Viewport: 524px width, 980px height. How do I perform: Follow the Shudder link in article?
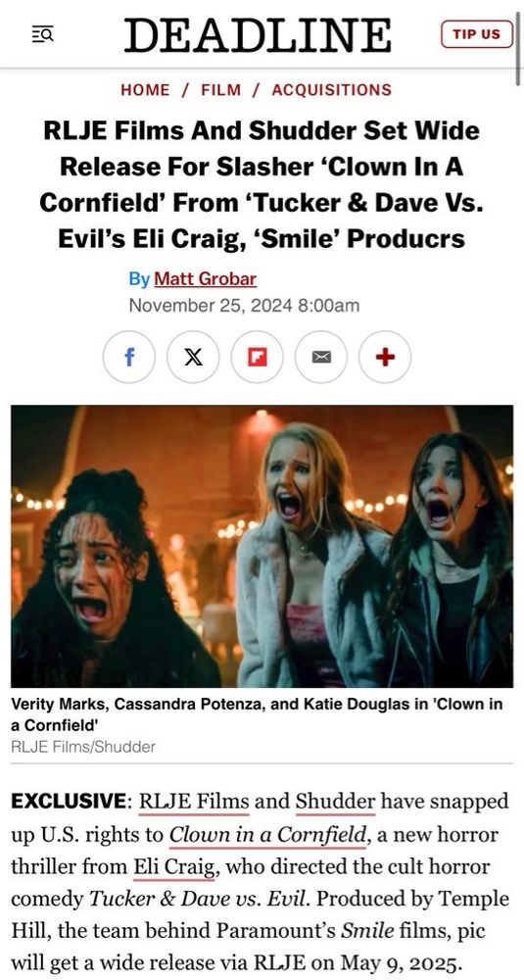335,802
